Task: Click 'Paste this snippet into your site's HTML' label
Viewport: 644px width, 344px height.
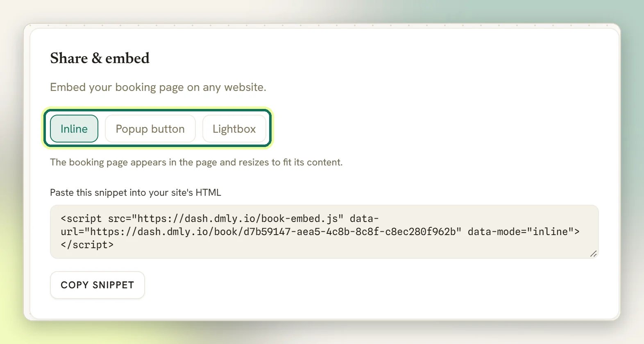Action: [136, 192]
